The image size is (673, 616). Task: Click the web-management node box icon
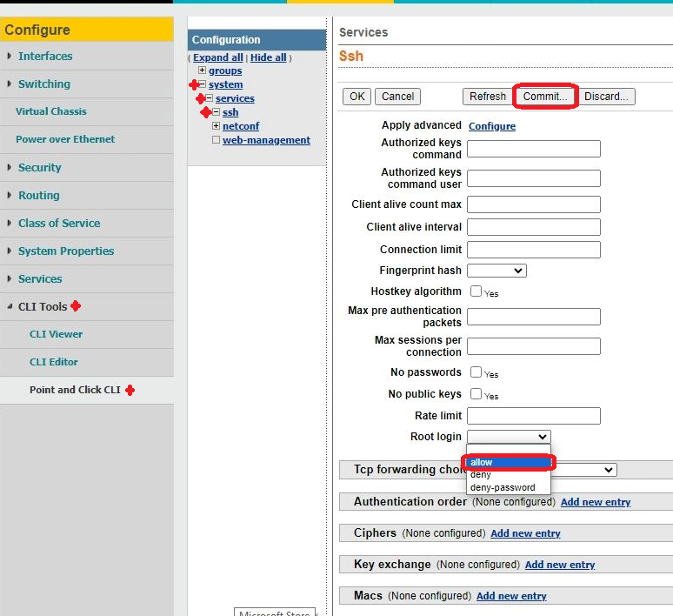(216, 140)
